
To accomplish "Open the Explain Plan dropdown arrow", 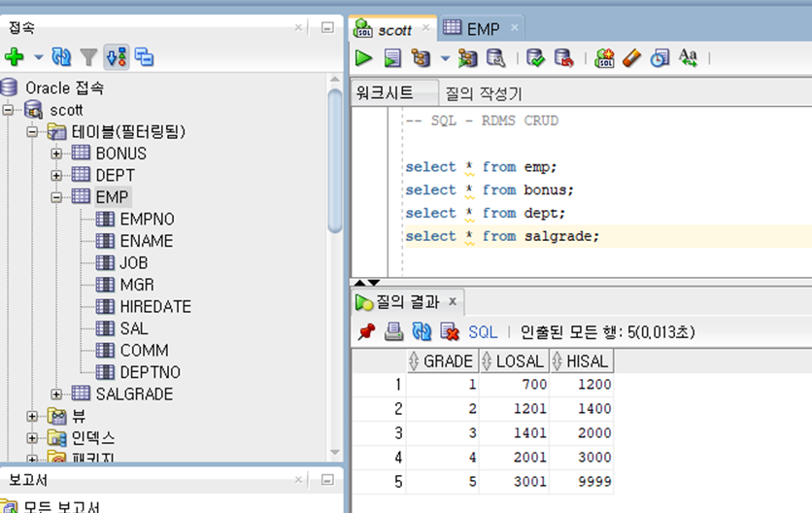I will point(445,58).
